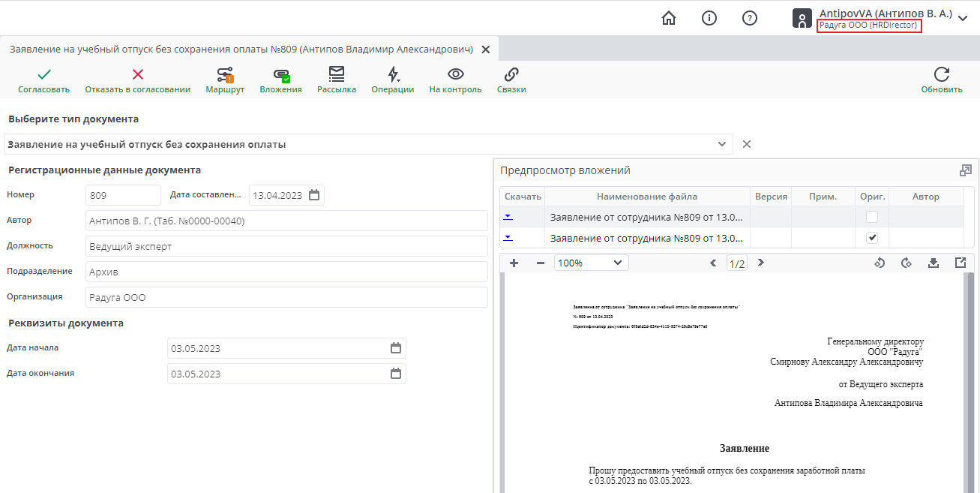
Task: Click the user avatar icon
Action: [x=802, y=19]
